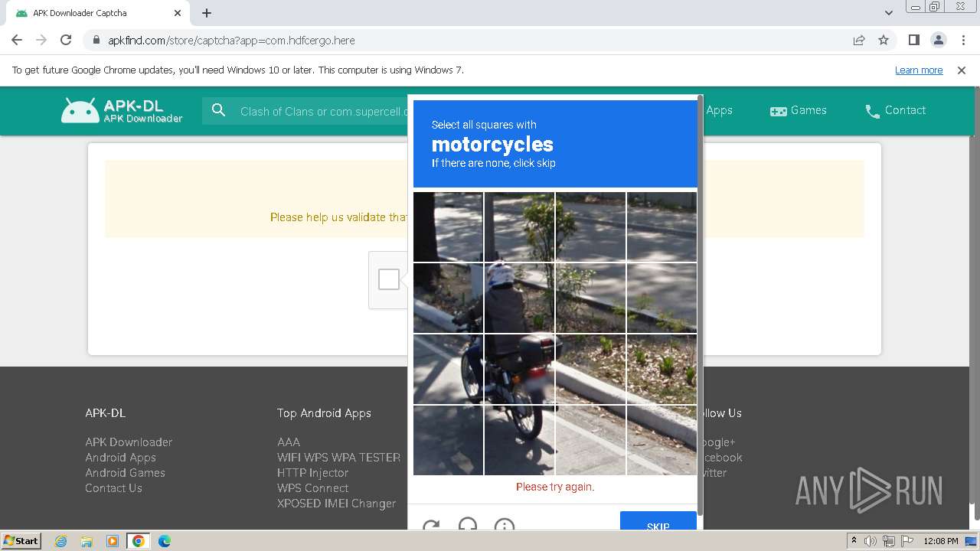Open a new browser tab

click(207, 13)
